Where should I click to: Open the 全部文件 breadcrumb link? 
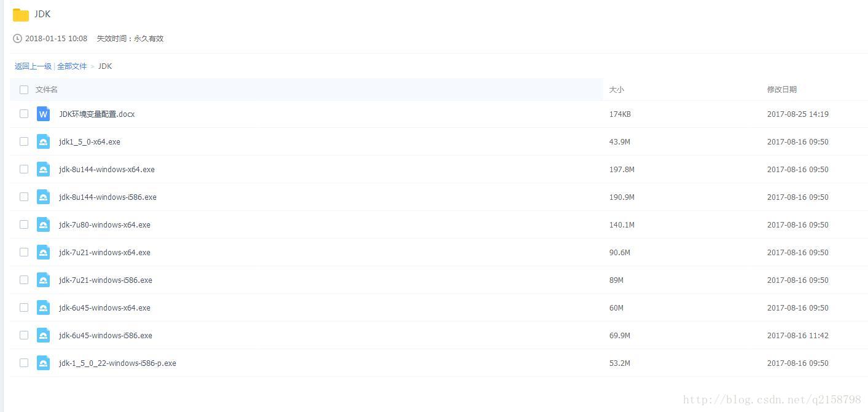[72, 66]
